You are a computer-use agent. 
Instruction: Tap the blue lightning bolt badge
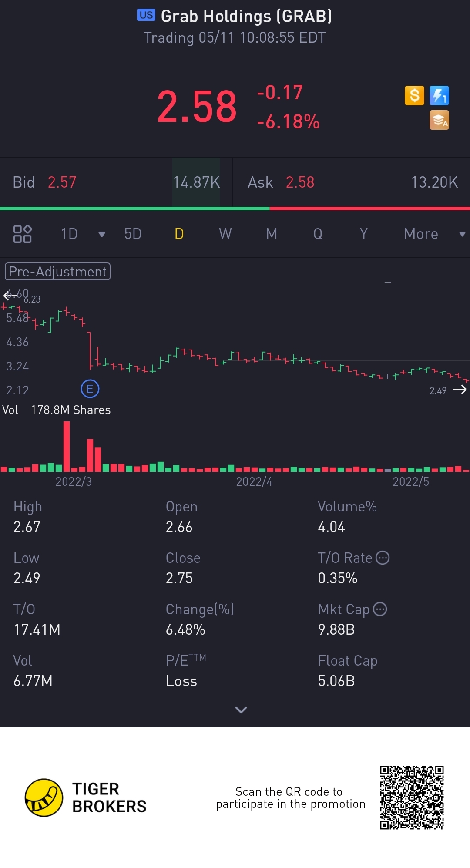click(439, 95)
